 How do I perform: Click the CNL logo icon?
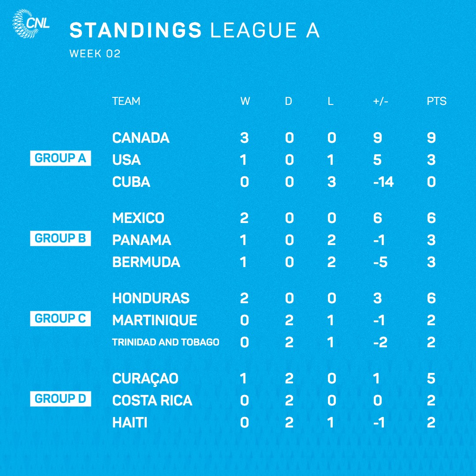point(31,24)
